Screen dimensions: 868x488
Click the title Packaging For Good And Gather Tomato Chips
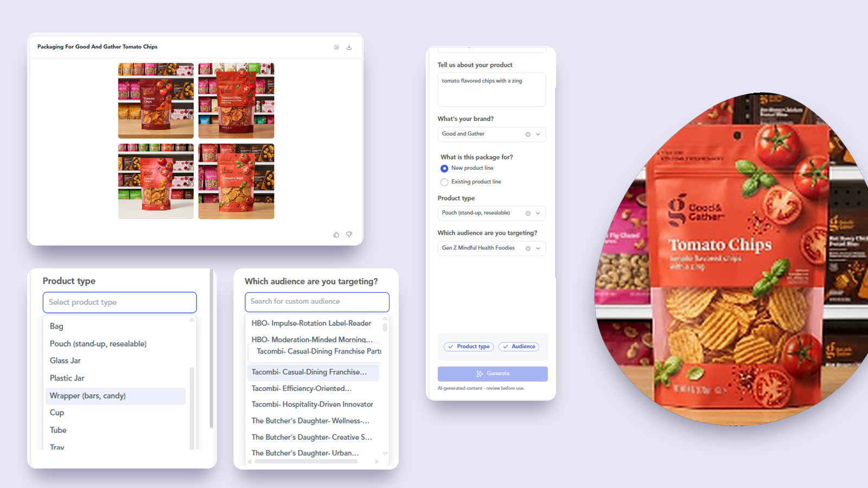(x=97, y=47)
